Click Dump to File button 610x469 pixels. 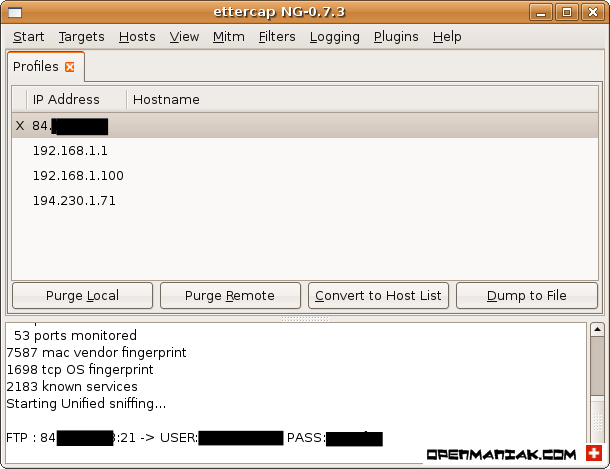(x=527, y=296)
